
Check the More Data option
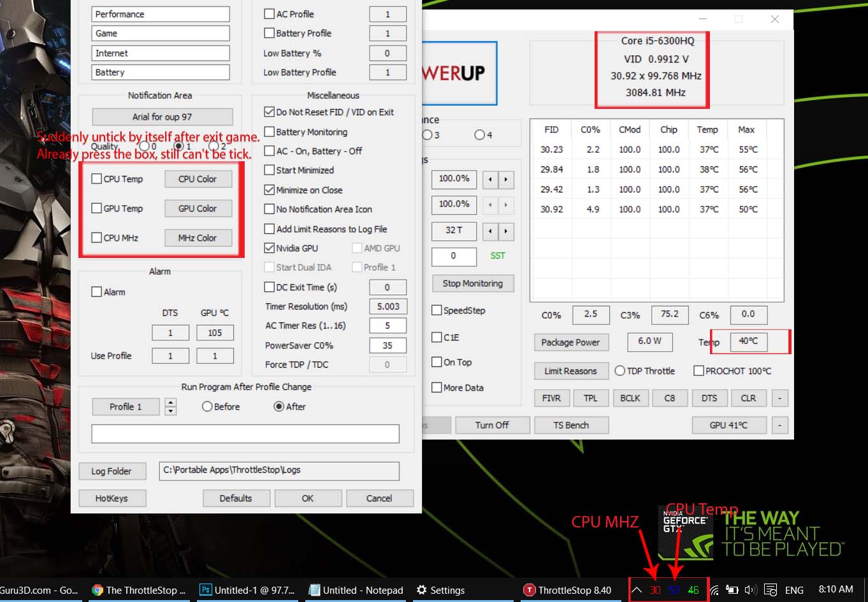click(x=437, y=387)
